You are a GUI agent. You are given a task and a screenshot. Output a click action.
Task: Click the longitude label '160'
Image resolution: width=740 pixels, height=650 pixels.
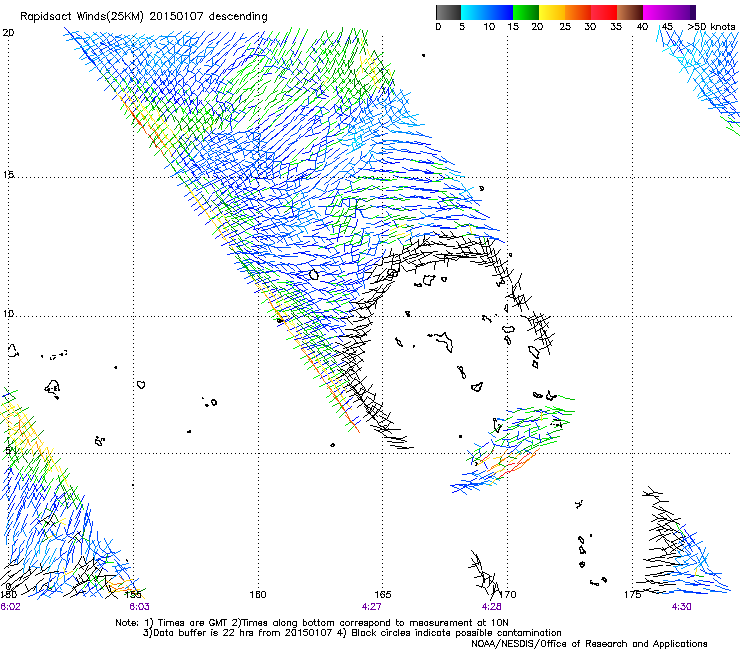click(x=258, y=594)
